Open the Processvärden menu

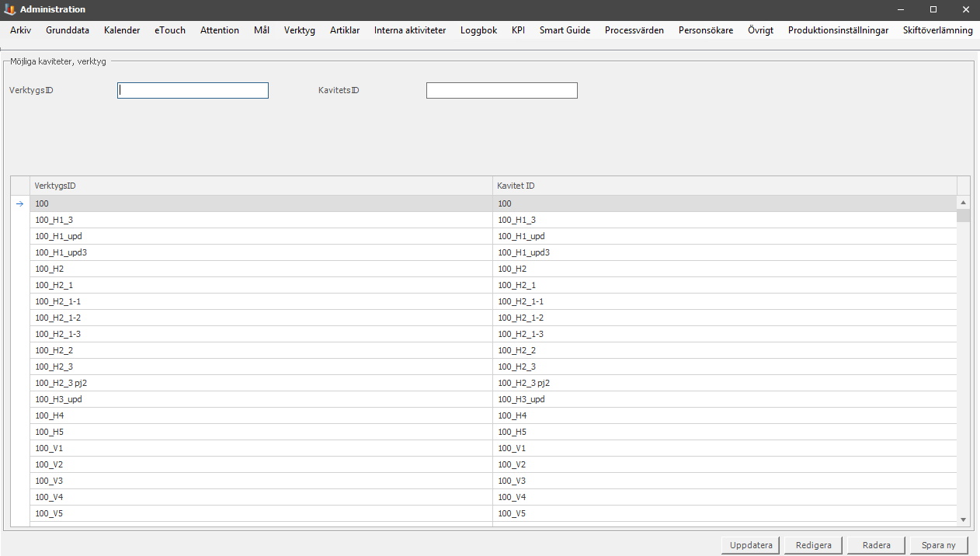[634, 30]
